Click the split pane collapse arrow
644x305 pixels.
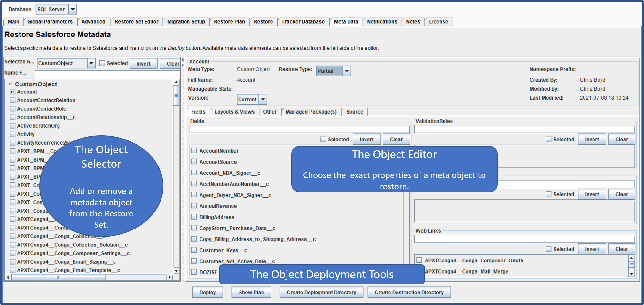[183, 60]
